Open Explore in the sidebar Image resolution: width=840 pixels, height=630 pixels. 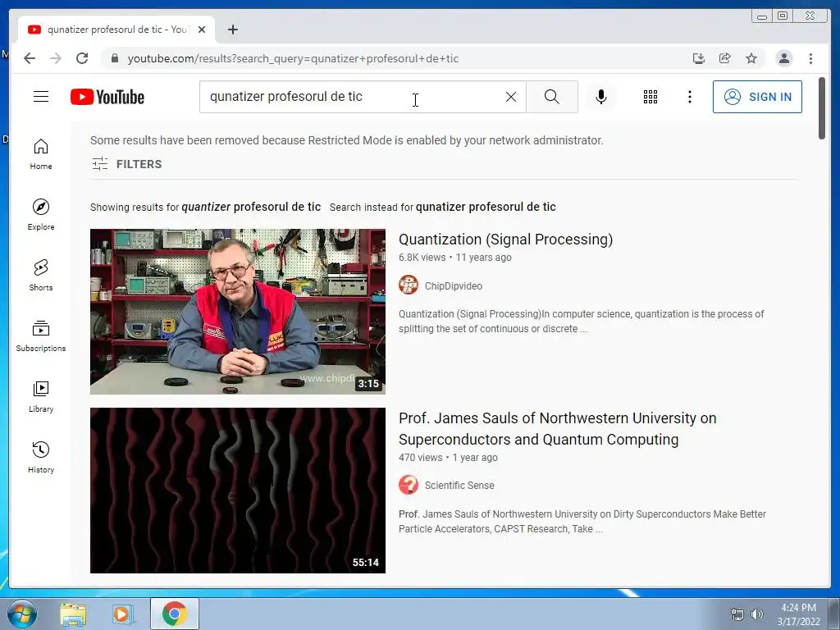pyautogui.click(x=41, y=215)
